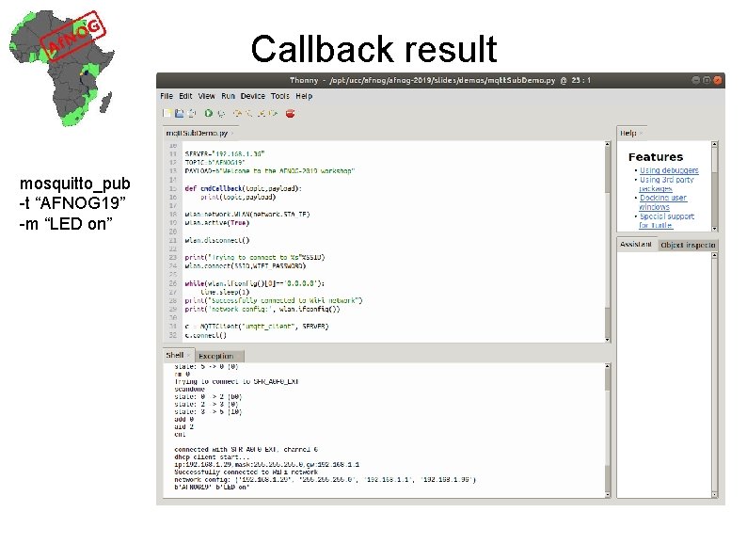Viewport: 747px width, 560px height.
Task: Open the File menu
Action: [x=167, y=96]
